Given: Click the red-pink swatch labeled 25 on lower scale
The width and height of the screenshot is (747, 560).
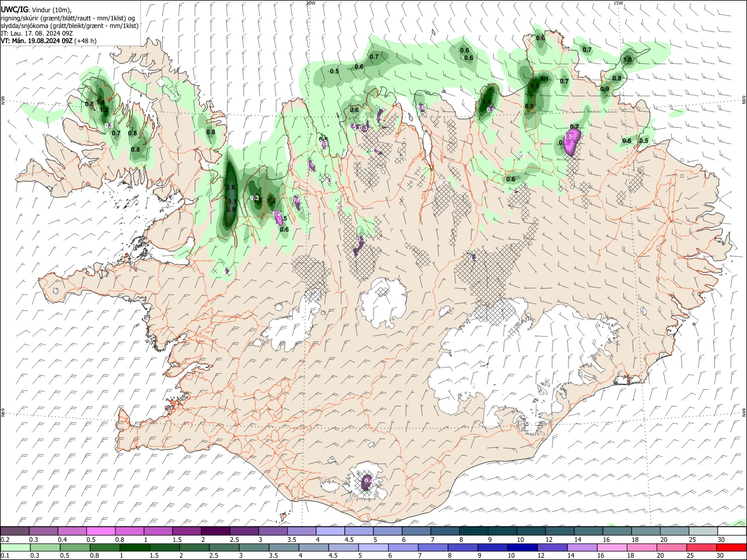Looking at the screenshot, I should tap(701, 547).
